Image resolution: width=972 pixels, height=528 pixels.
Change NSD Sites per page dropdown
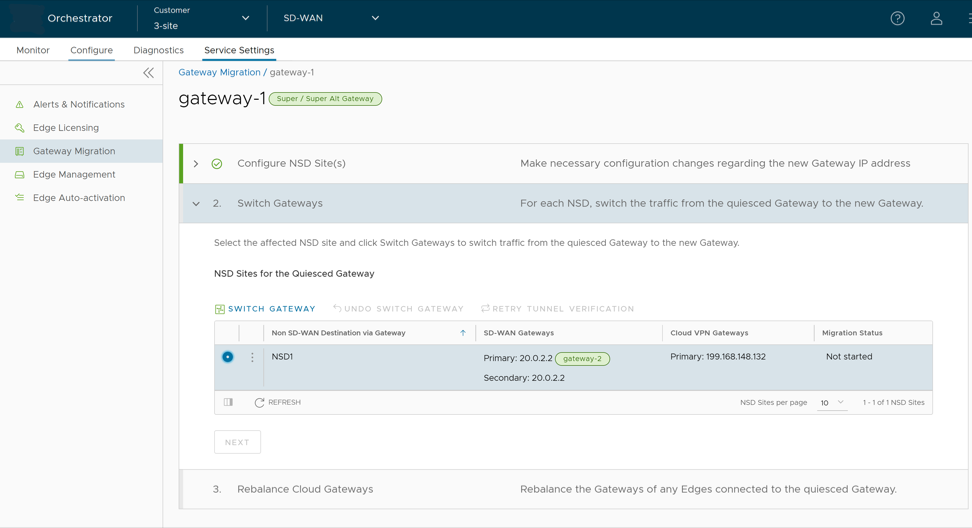[831, 402]
